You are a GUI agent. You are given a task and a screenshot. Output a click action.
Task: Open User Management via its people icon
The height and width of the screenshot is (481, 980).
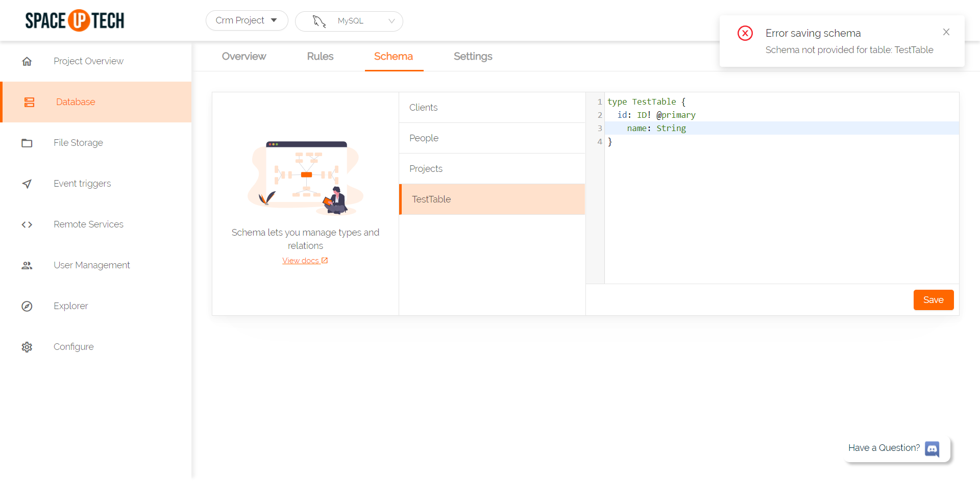[27, 265]
